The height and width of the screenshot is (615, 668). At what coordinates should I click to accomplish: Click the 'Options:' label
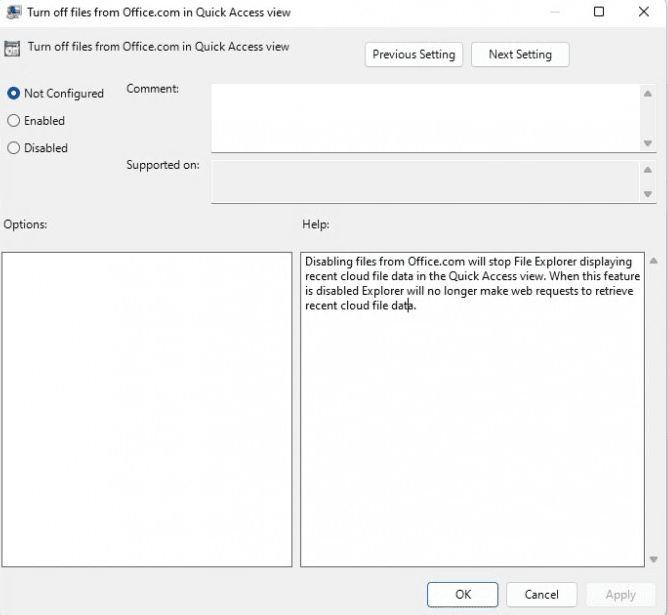(25, 224)
